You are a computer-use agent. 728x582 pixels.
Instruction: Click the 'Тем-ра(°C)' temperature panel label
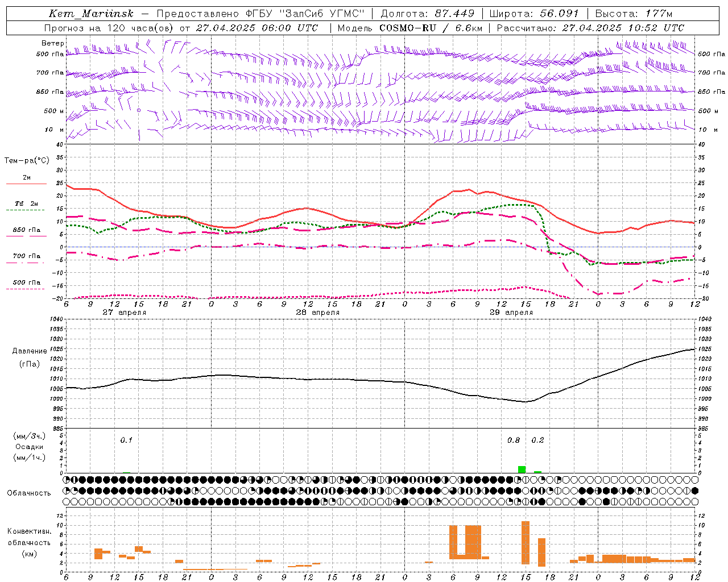tap(27, 161)
